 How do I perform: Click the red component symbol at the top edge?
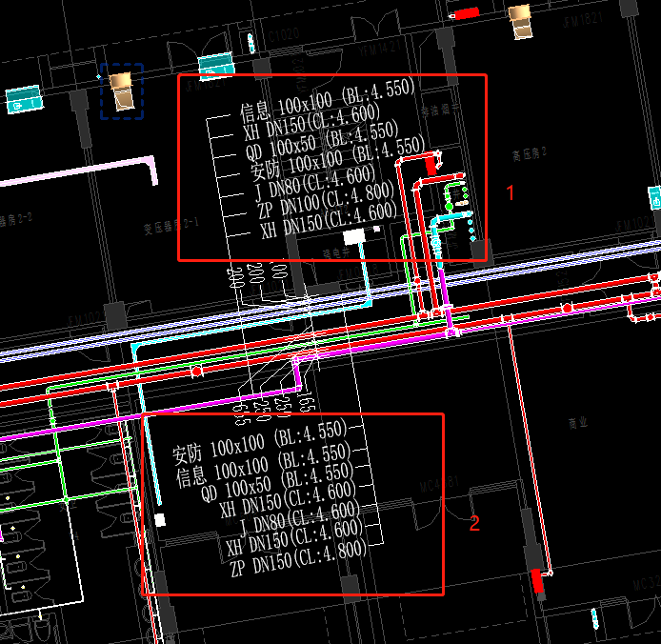pos(466,13)
